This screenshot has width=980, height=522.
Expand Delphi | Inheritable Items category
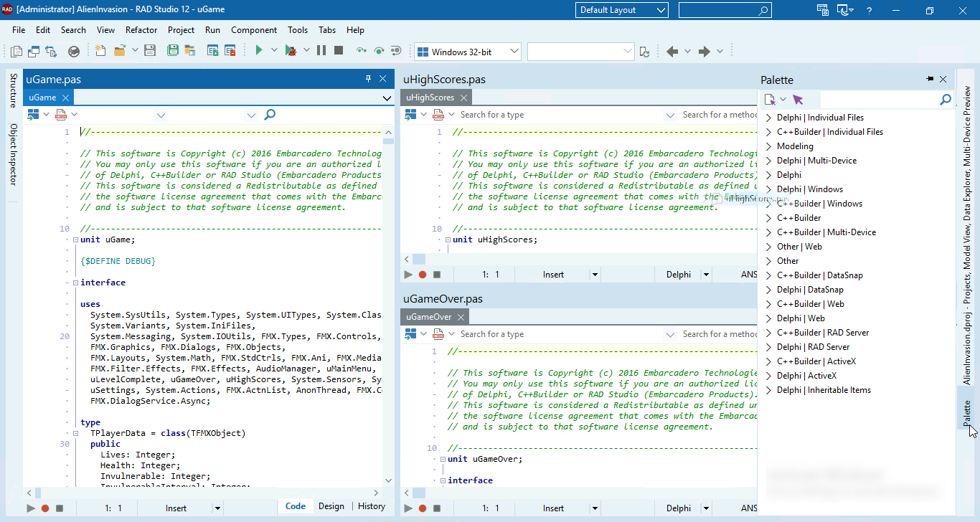coord(768,390)
